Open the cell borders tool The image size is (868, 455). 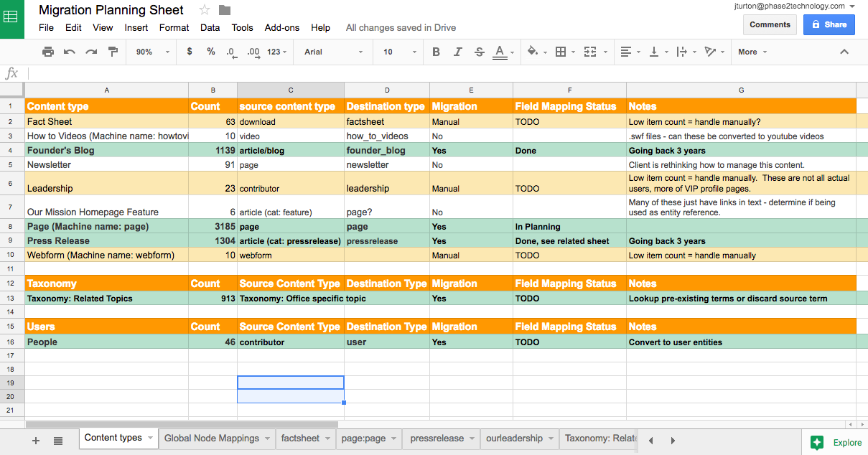561,52
